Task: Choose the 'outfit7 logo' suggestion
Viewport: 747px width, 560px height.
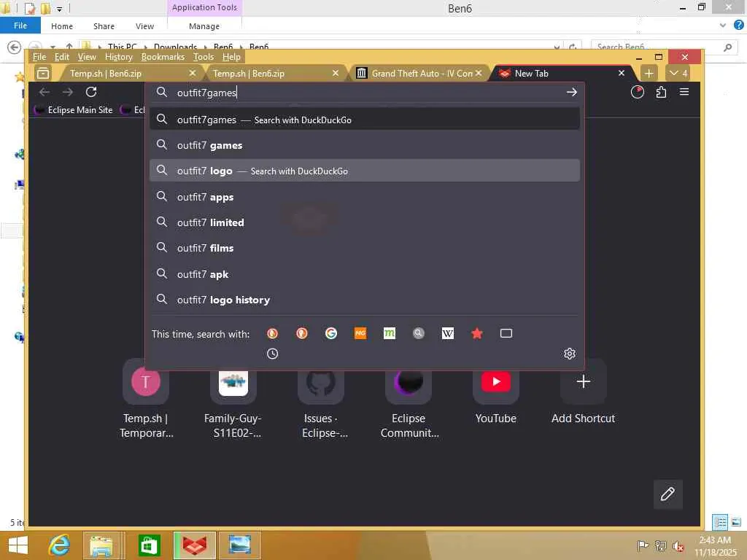Action: pyautogui.click(x=365, y=171)
